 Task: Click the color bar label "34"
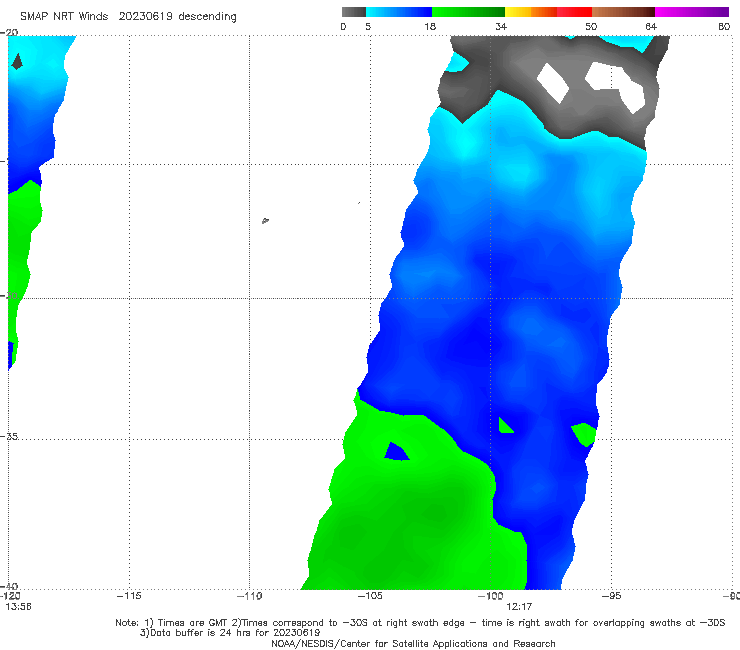coord(501,26)
